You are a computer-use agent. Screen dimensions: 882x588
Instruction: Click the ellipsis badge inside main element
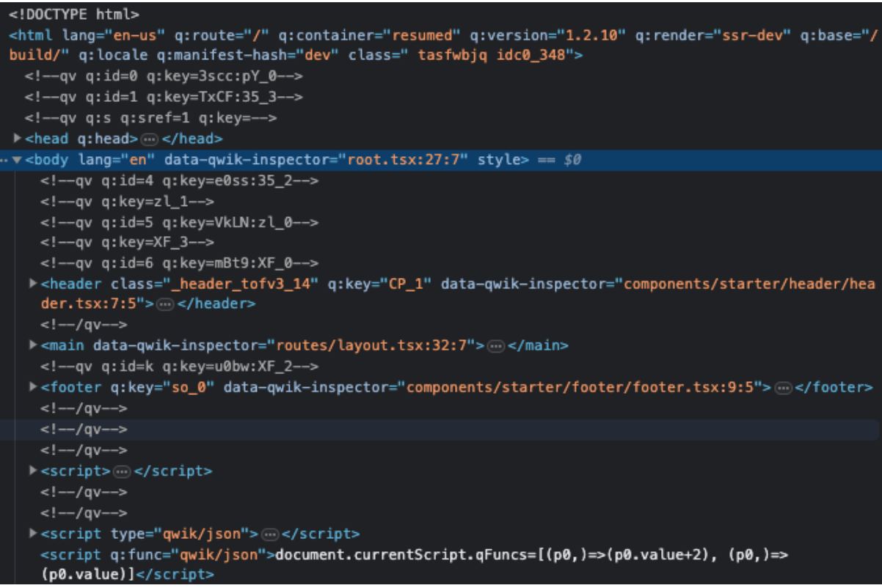(497, 346)
